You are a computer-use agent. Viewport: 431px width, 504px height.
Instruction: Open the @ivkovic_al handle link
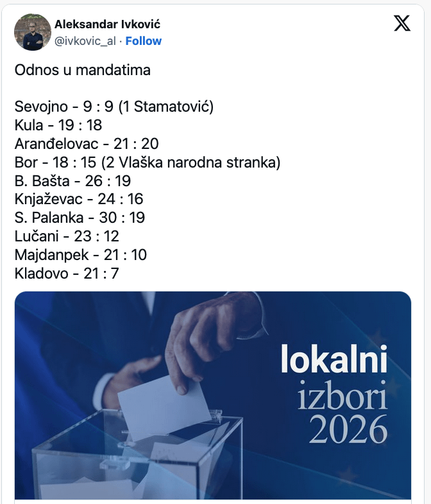point(86,41)
